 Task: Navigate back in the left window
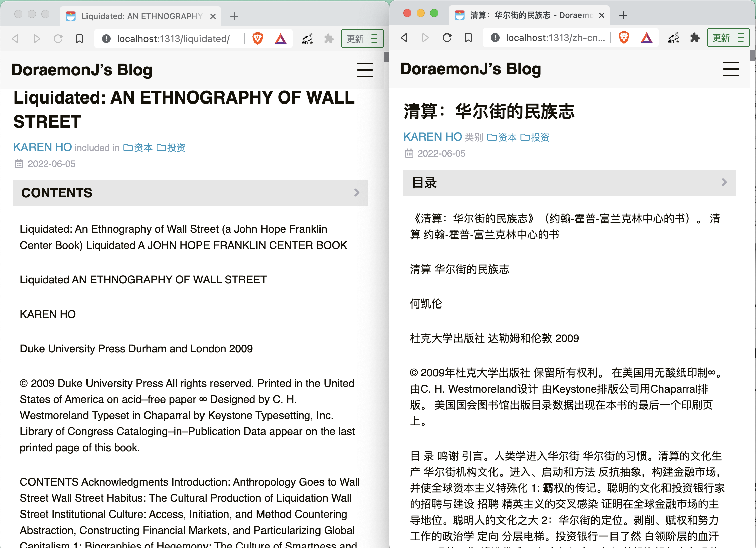[x=15, y=38]
